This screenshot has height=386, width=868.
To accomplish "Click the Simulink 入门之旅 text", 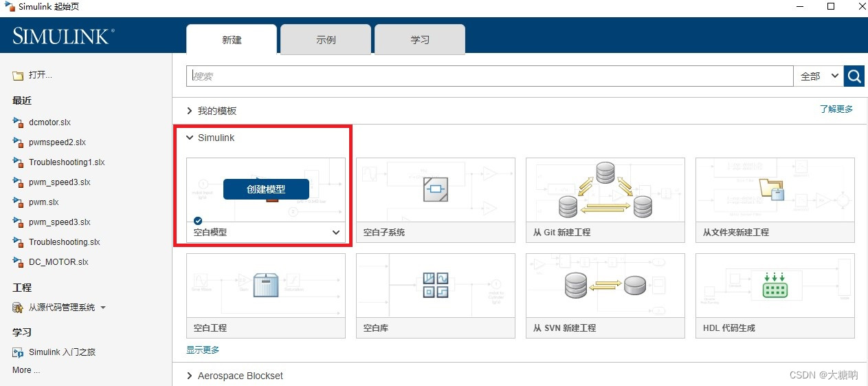I will [x=62, y=352].
